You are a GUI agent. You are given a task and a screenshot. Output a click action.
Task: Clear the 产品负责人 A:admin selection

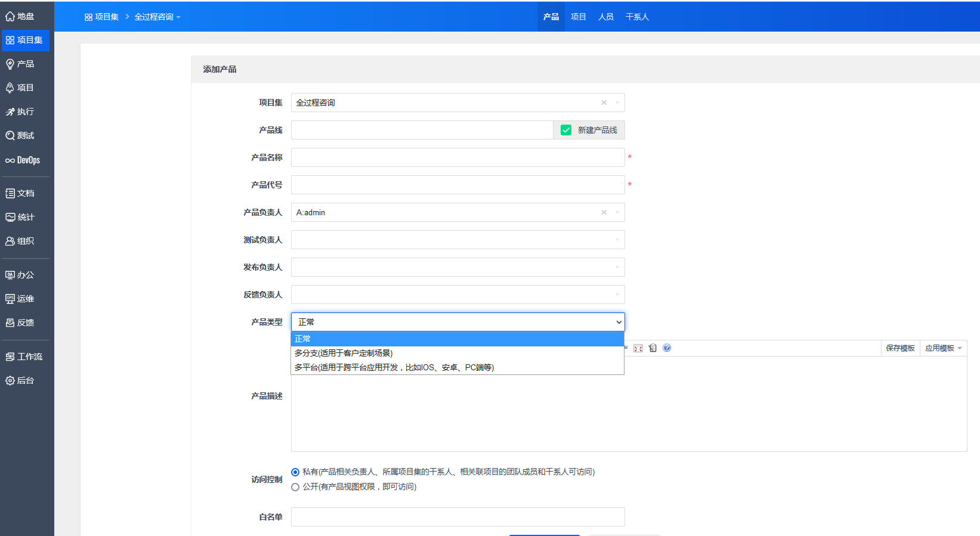pyautogui.click(x=604, y=212)
